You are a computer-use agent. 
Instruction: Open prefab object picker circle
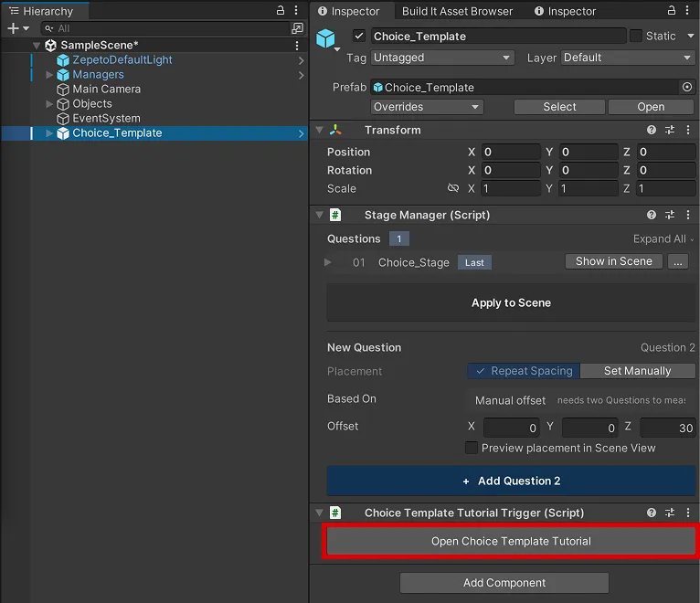click(687, 87)
